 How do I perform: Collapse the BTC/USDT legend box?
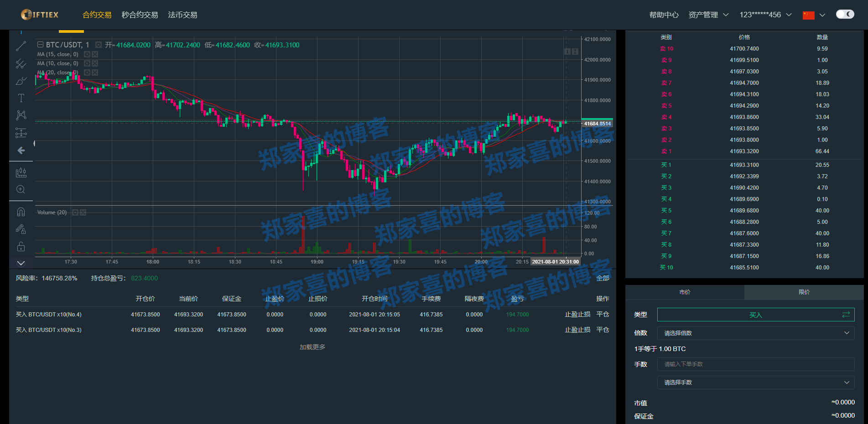tap(40, 45)
